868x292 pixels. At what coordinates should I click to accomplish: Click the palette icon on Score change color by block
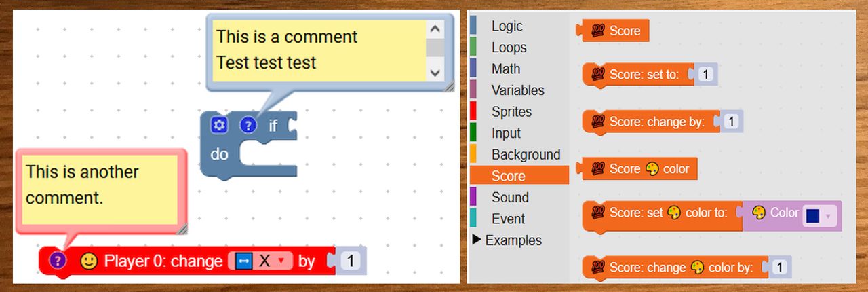click(x=697, y=268)
